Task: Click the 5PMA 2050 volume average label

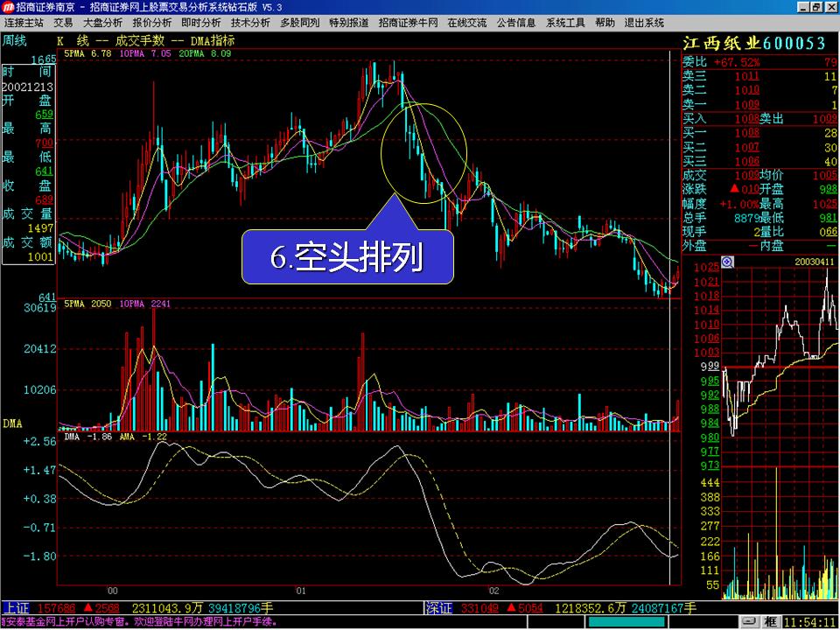Action: [87, 304]
